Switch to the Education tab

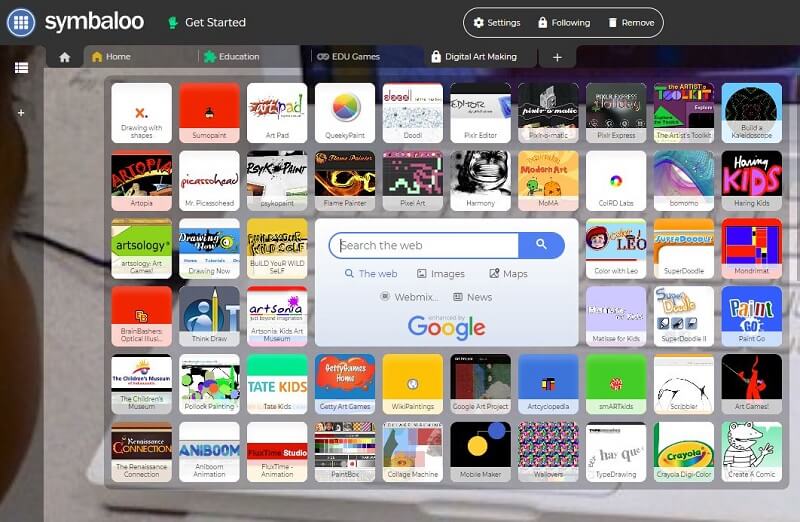click(x=254, y=57)
